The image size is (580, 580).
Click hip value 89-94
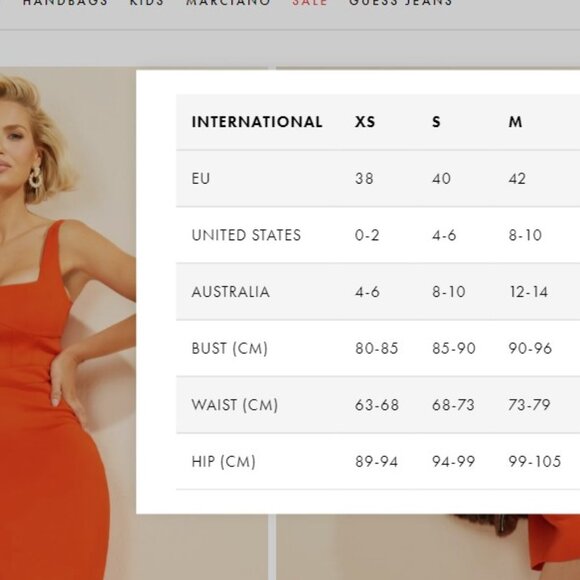pos(376,462)
